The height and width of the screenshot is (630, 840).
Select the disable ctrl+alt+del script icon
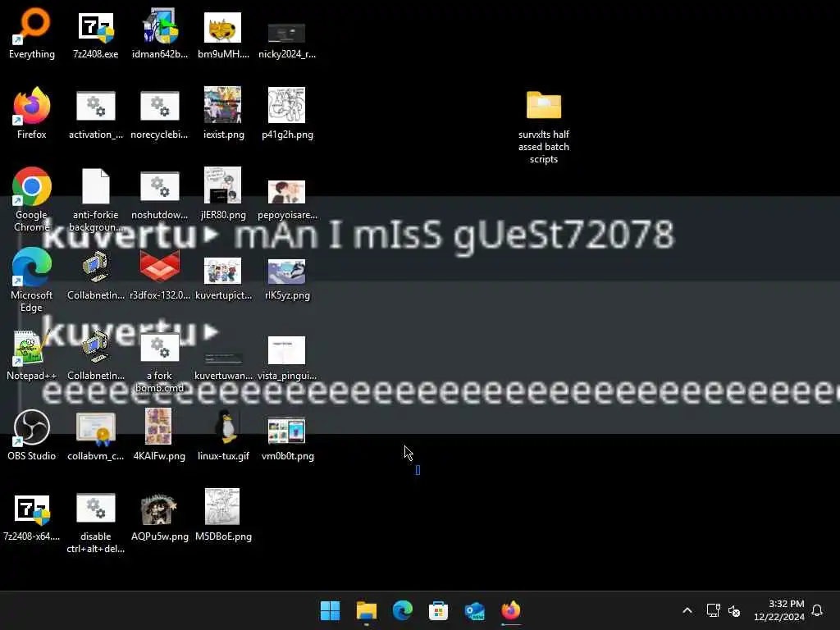point(95,521)
